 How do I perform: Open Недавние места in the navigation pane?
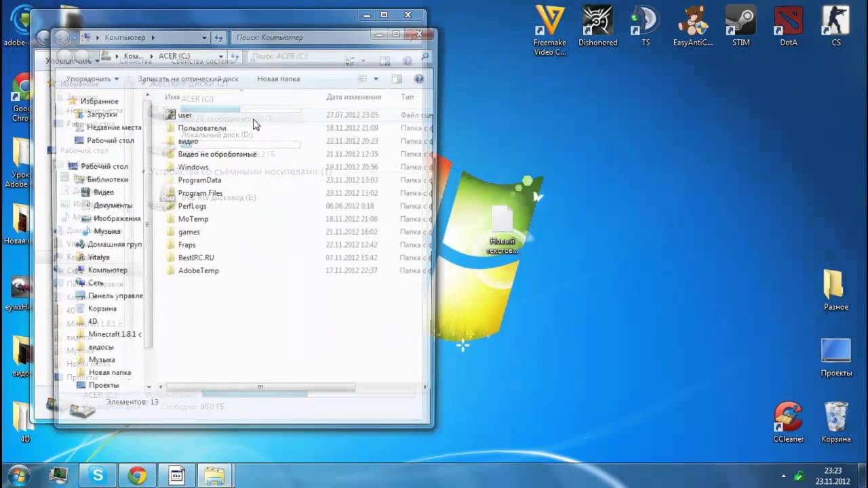114,127
